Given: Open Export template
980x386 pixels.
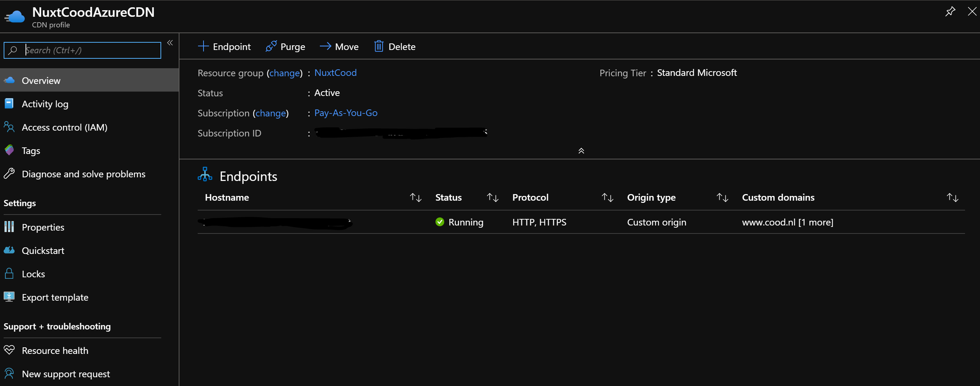Looking at the screenshot, I should [x=89, y=297].
